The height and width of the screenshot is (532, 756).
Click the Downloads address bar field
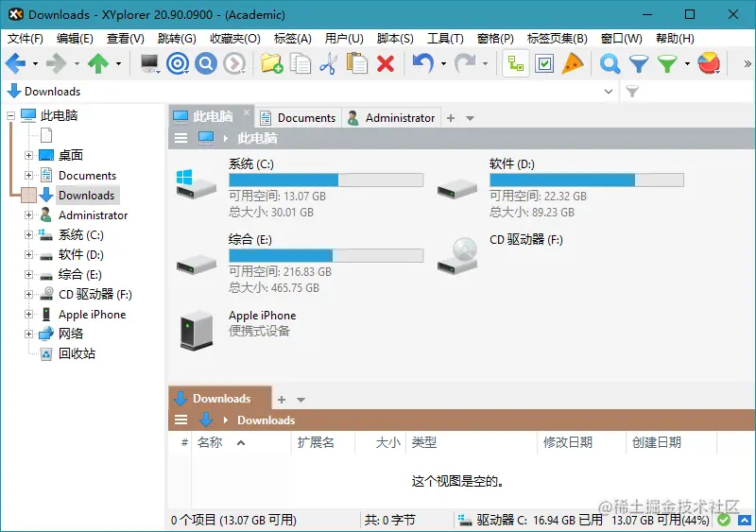[x=309, y=91]
